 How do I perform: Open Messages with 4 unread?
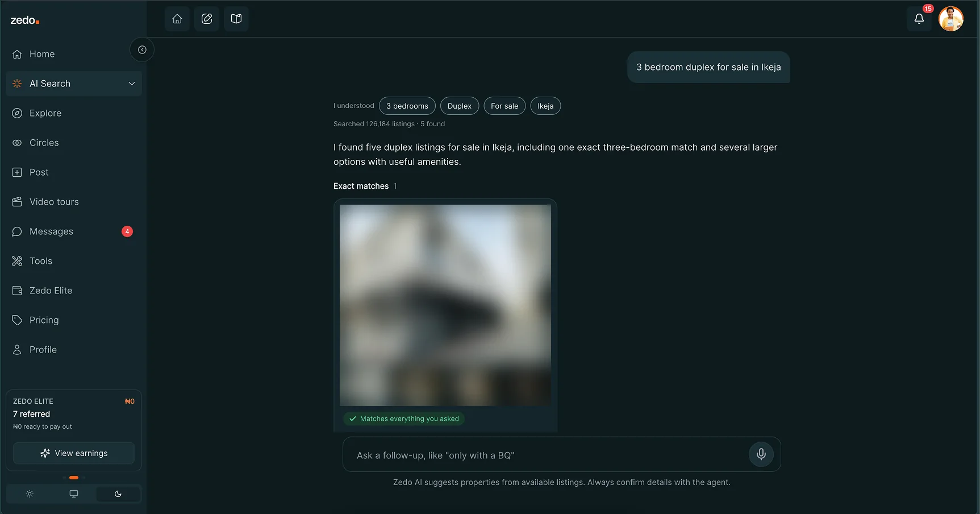coord(74,231)
